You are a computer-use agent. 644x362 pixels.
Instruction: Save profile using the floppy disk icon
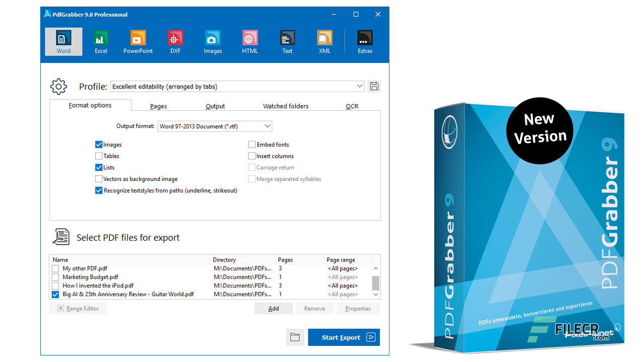[x=374, y=86]
